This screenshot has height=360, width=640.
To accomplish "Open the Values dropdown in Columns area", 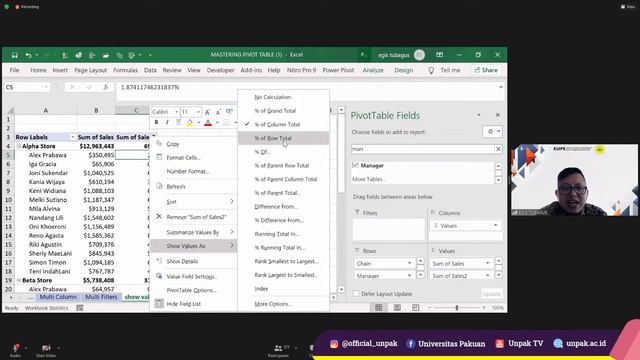I will [x=496, y=225].
